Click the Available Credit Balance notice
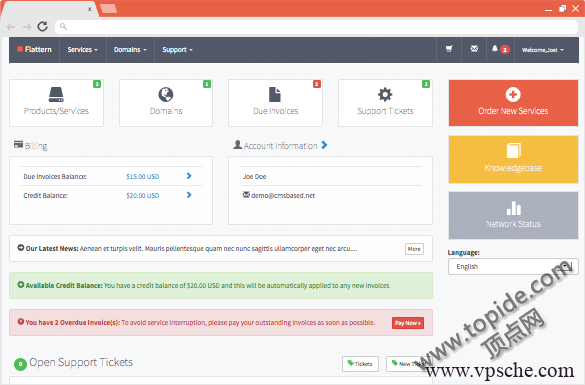 pyautogui.click(x=221, y=285)
